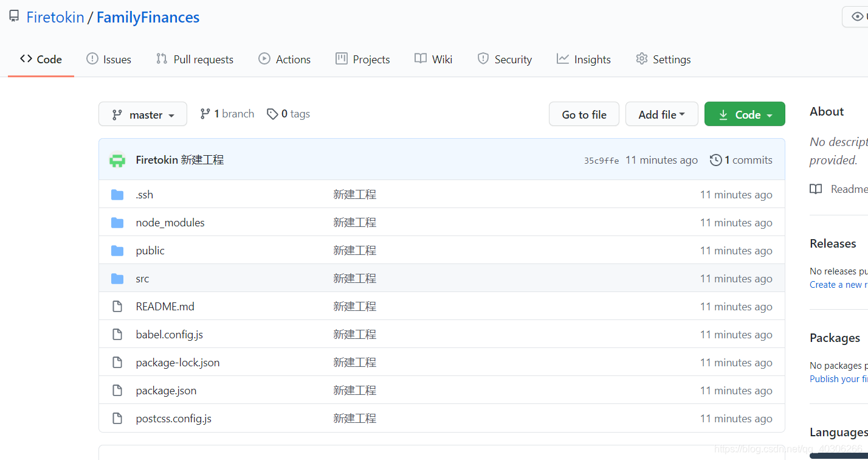Open the postcss.config.js file
The width and height of the screenshot is (868, 460).
174,419
